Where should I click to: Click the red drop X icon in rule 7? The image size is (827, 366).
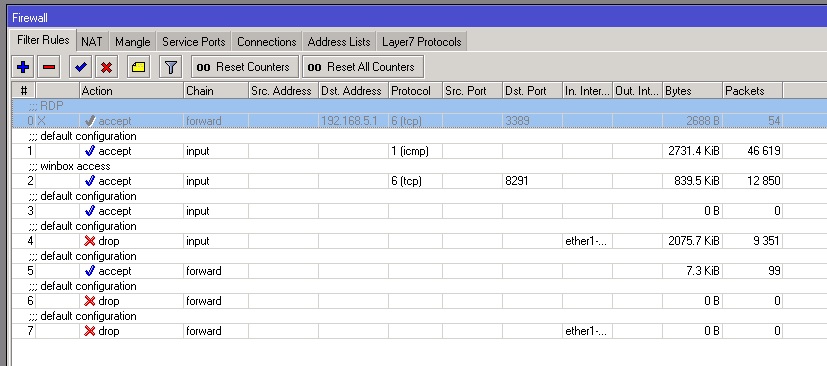[x=90, y=331]
